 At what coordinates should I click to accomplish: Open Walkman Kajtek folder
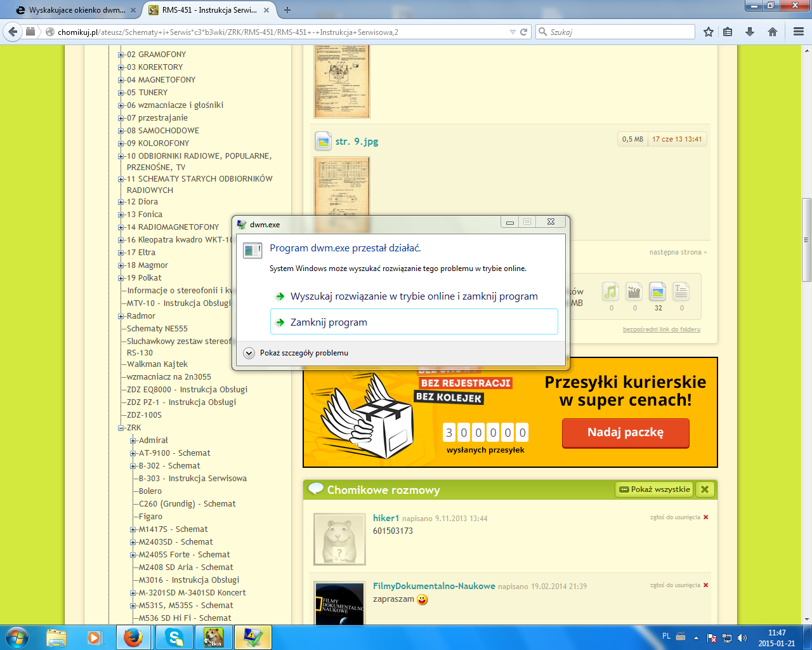pyautogui.click(x=157, y=364)
